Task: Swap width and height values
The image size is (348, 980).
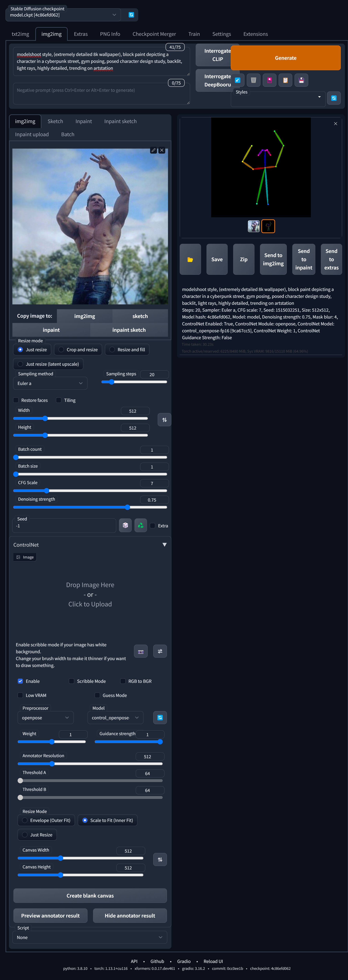Action: coord(165,420)
